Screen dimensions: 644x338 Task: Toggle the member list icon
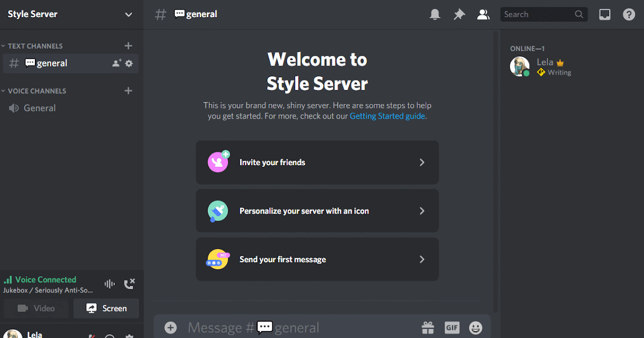(483, 14)
